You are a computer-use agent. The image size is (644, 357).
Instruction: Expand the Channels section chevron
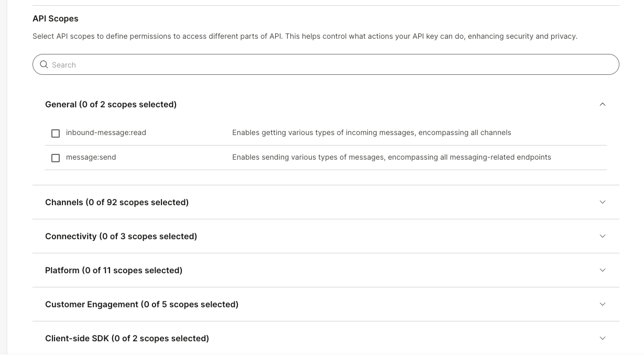[x=602, y=202]
